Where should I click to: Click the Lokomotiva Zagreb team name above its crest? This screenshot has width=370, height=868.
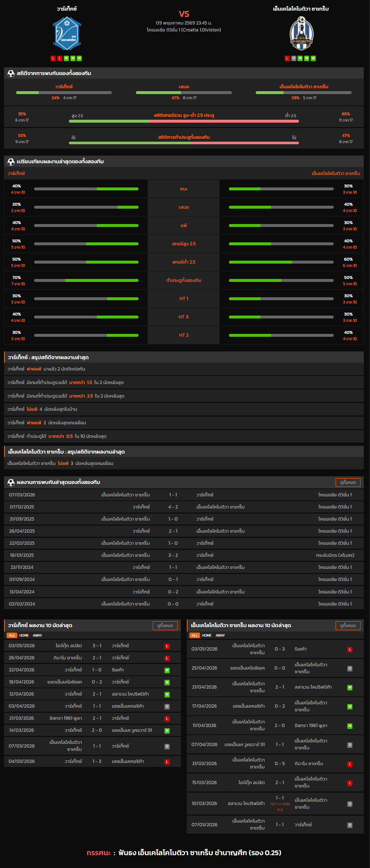click(301, 9)
